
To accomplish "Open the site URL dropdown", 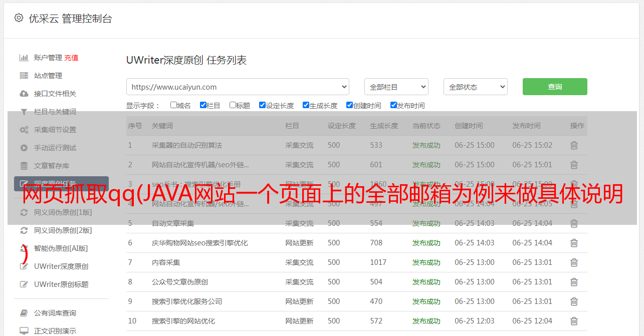I will [x=238, y=87].
